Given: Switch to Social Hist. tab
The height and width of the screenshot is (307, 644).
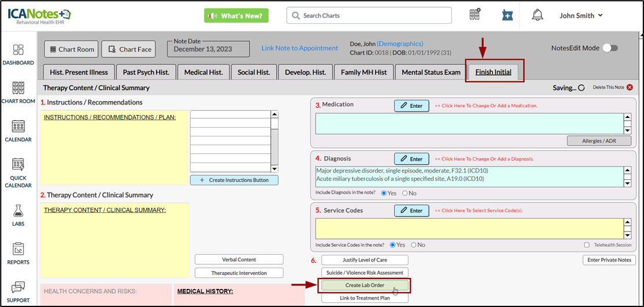Looking at the screenshot, I should [x=254, y=72].
